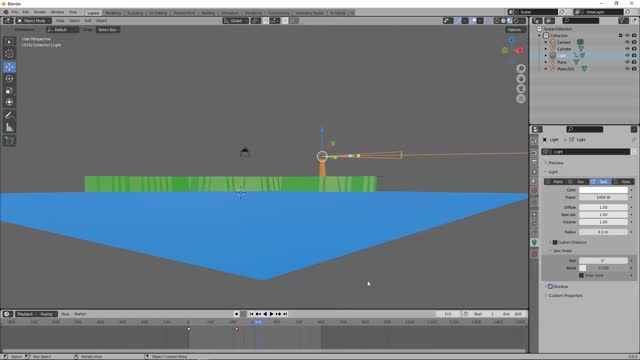Hide Camera with its eye icon in outliner
640x360 pixels.
pos(627,42)
